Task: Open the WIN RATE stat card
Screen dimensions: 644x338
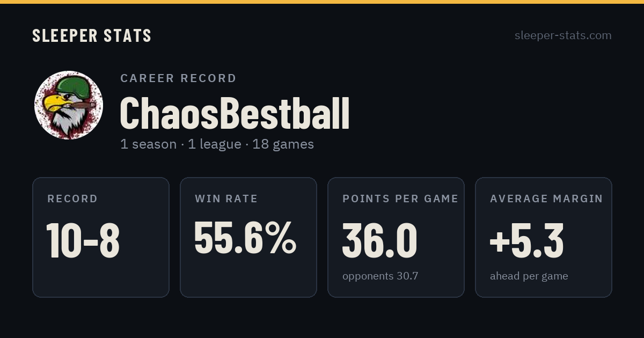Action: pyautogui.click(x=248, y=237)
